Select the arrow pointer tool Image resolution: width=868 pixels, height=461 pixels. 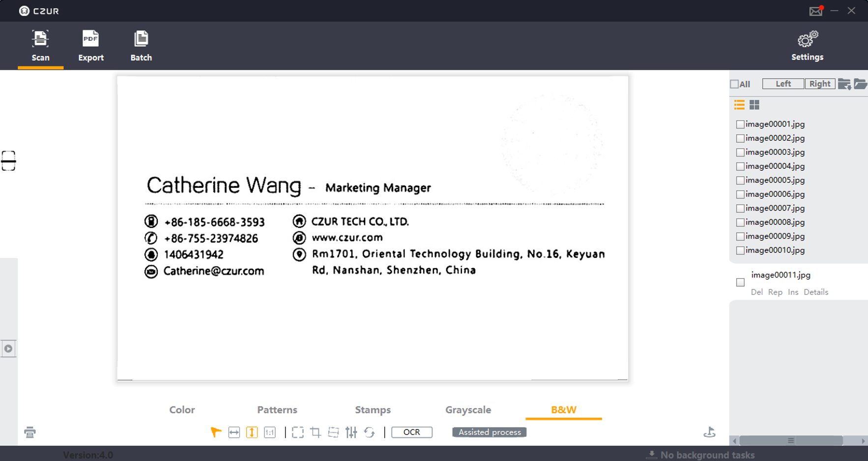(216, 432)
